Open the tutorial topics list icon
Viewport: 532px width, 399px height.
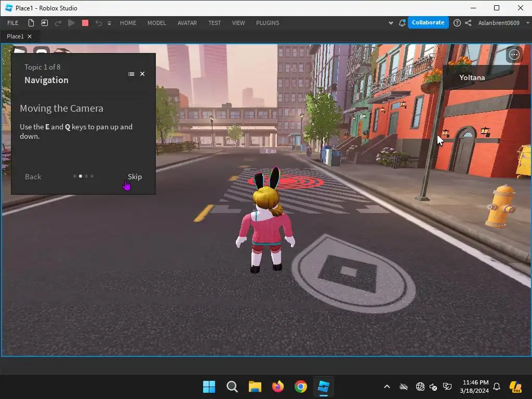[x=131, y=74]
